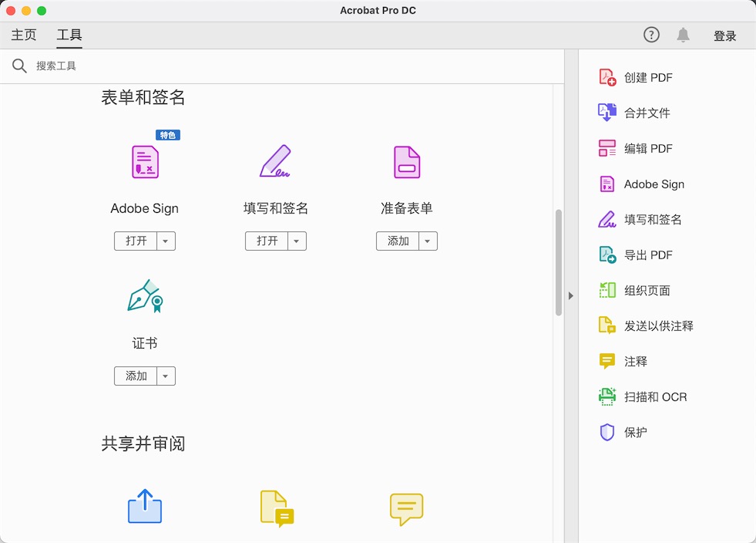Collapse the right tools pane with arrow
Screen dimensions: 756x543
[x=571, y=296]
